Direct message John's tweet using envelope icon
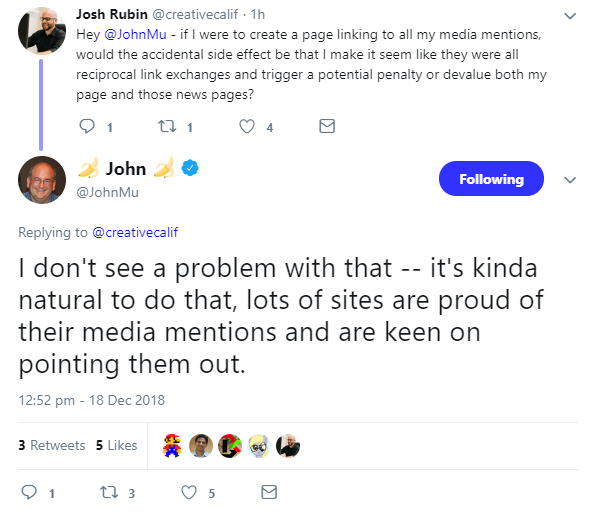Image resolution: width=605 pixels, height=516 pixels. click(x=268, y=492)
